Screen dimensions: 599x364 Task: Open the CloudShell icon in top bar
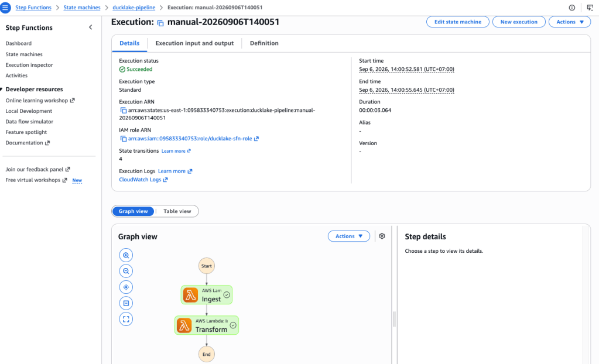coord(590,8)
